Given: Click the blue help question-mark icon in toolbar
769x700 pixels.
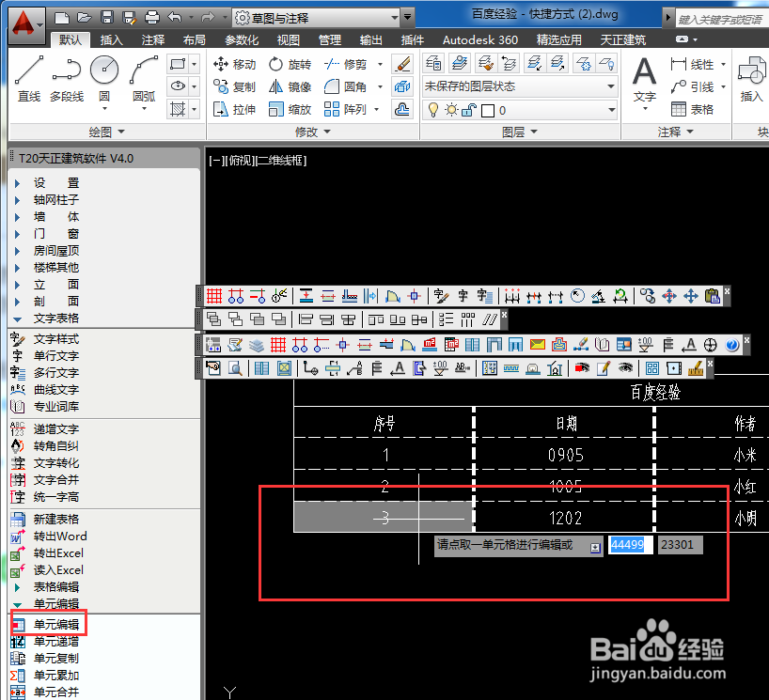Looking at the screenshot, I should 731,345.
